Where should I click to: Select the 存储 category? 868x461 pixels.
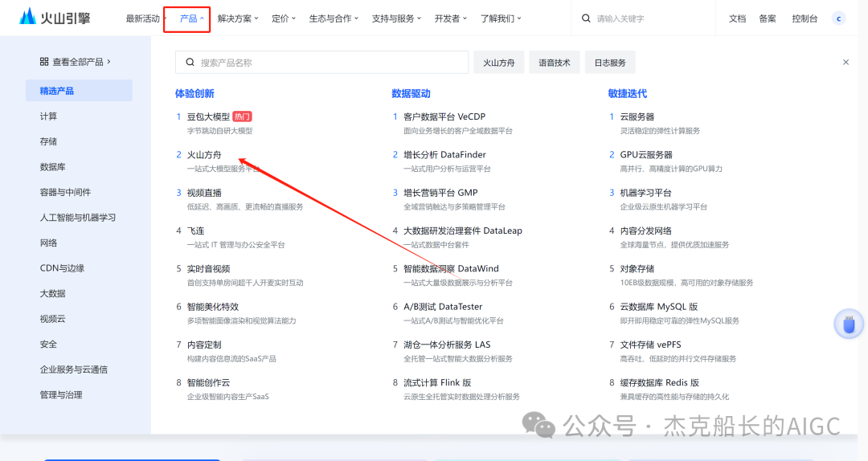[48, 141]
